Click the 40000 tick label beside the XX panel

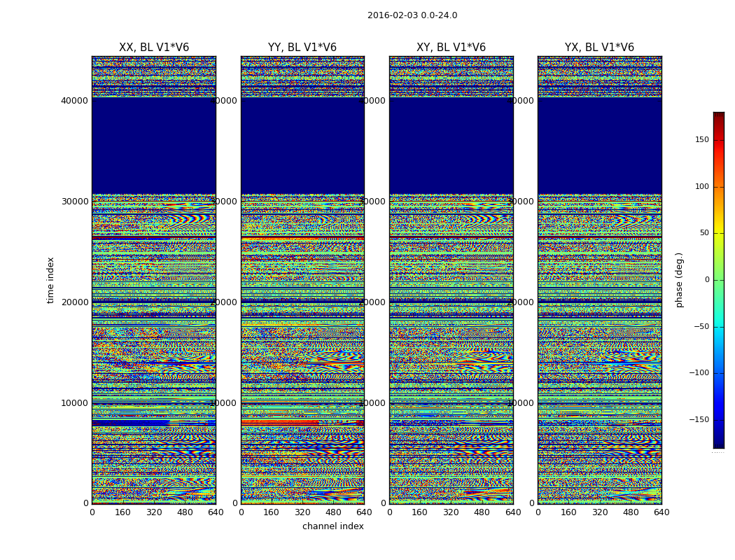74,101
